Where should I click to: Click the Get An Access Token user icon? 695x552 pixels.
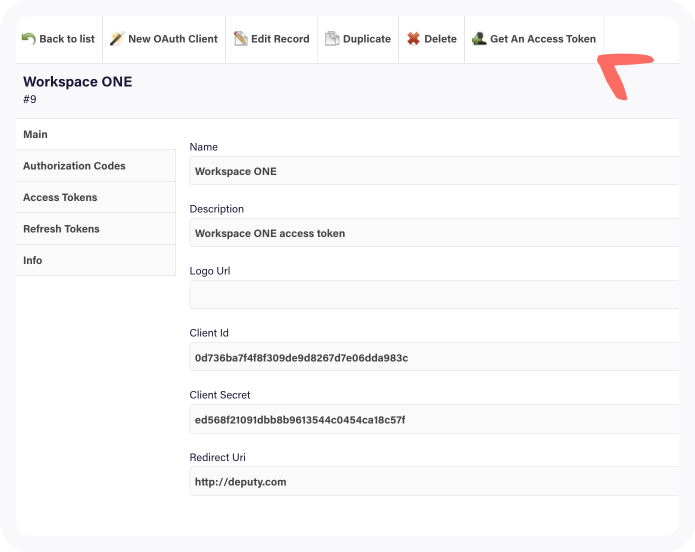(479, 39)
